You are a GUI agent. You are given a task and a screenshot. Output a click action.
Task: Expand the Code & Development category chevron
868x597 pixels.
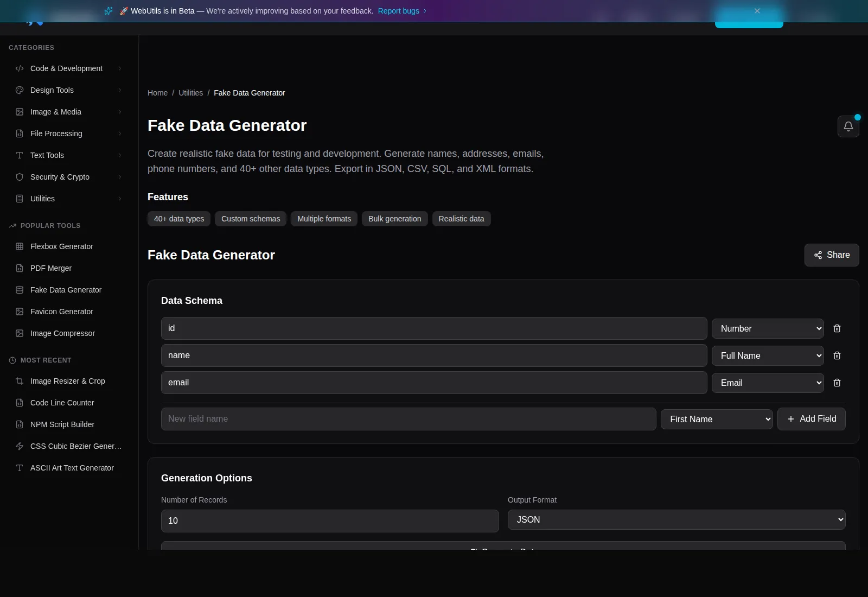[120, 68]
